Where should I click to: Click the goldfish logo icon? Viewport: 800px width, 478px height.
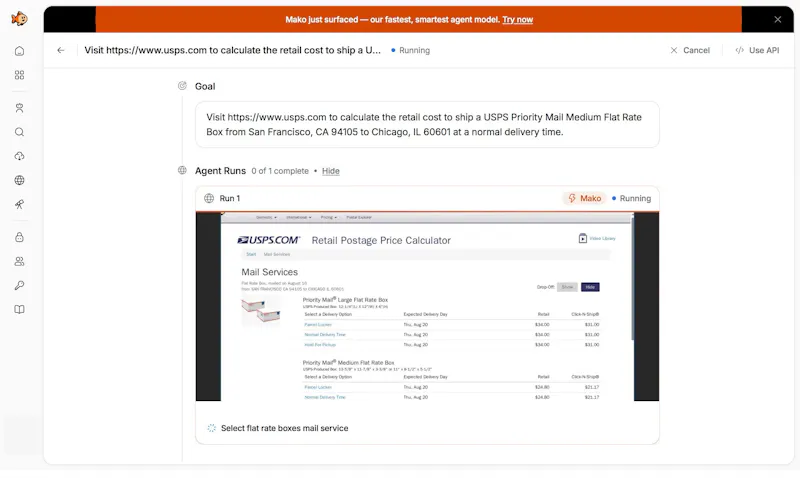click(x=19, y=19)
